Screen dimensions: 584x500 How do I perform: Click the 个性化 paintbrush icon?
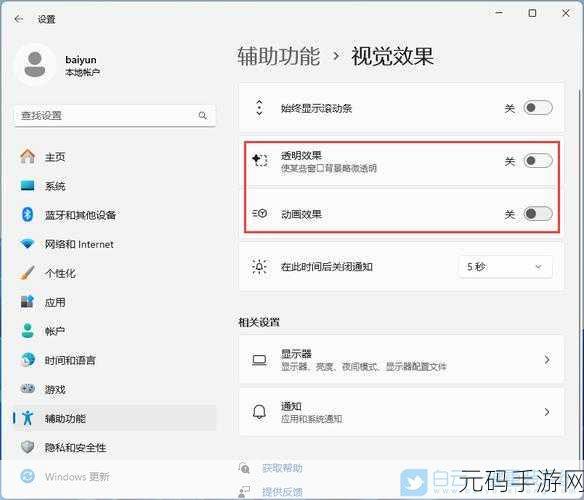[x=27, y=273]
